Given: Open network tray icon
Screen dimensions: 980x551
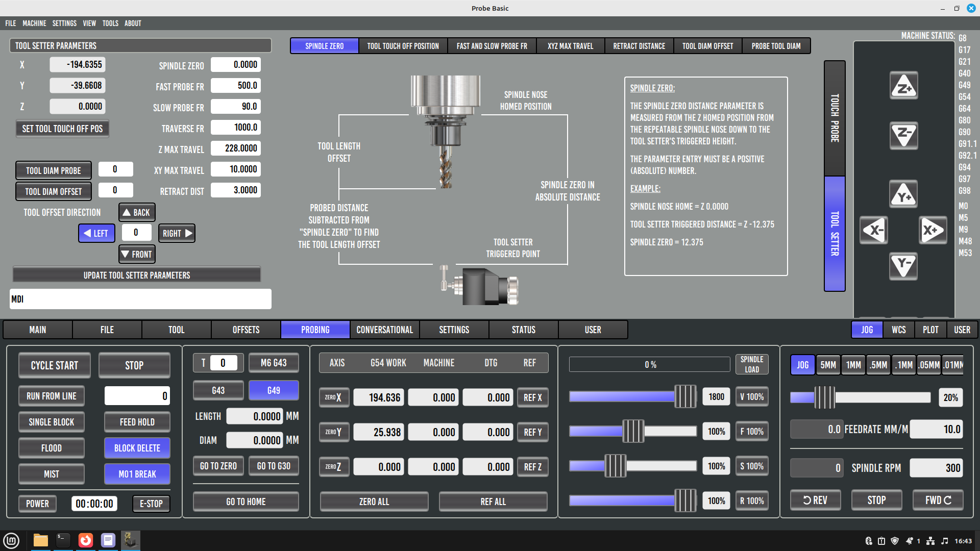Looking at the screenshot, I should 930,541.
